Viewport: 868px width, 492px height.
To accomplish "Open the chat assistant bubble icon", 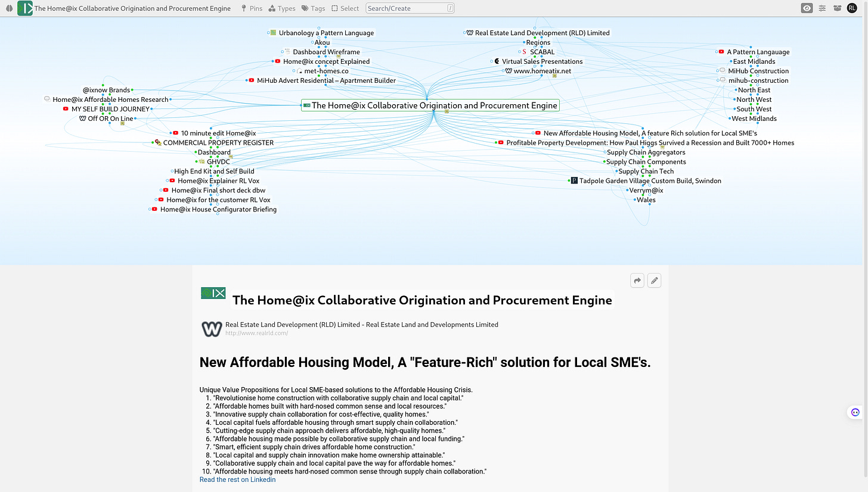I will (855, 412).
